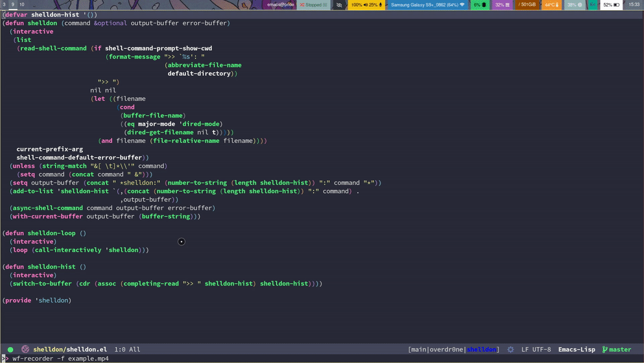Click the default-directory symbol
The width and height of the screenshot is (644, 363).
199,73
